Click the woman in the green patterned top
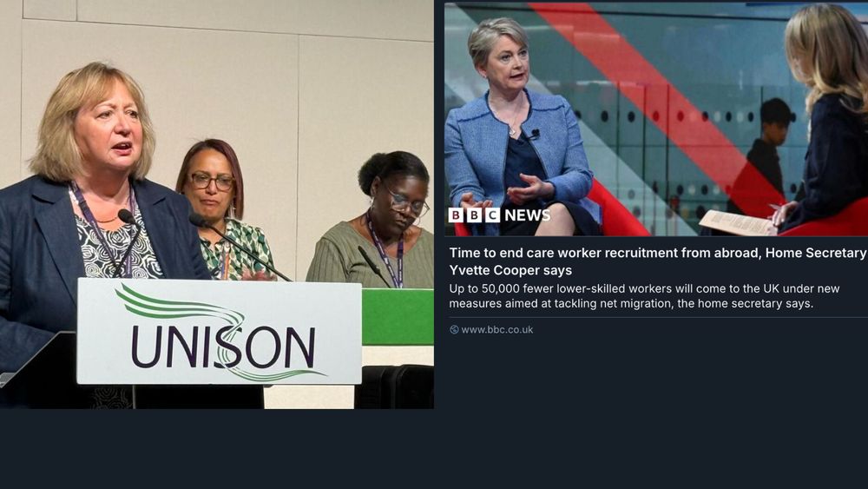This screenshot has width=868, height=489. 224,210
